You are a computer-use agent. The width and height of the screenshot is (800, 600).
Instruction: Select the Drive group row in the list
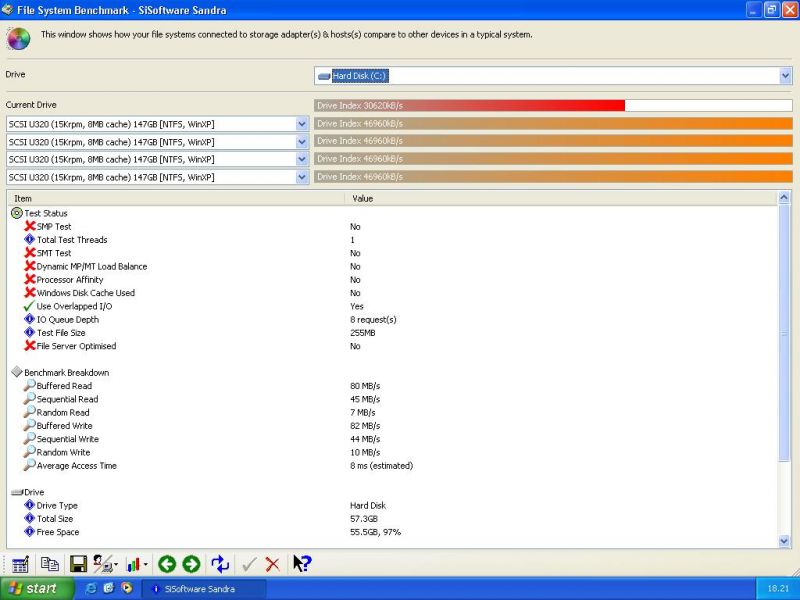click(x=393, y=492)
